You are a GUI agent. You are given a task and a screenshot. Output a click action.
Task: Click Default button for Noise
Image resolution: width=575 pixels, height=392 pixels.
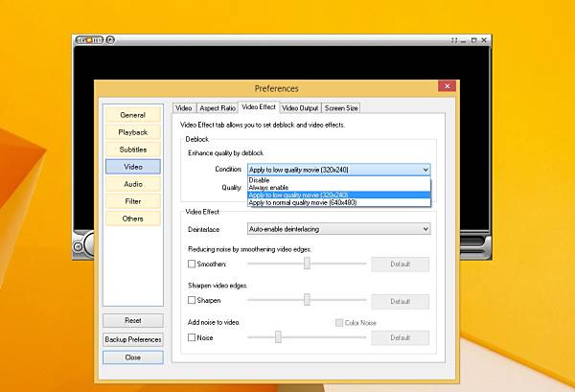click(400, 337)
